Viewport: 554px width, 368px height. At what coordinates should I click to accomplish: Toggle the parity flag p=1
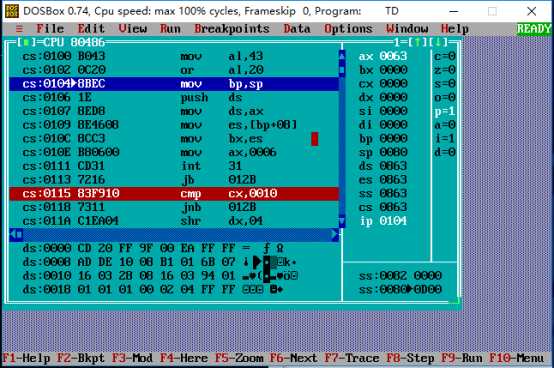(x=445, y=111)
